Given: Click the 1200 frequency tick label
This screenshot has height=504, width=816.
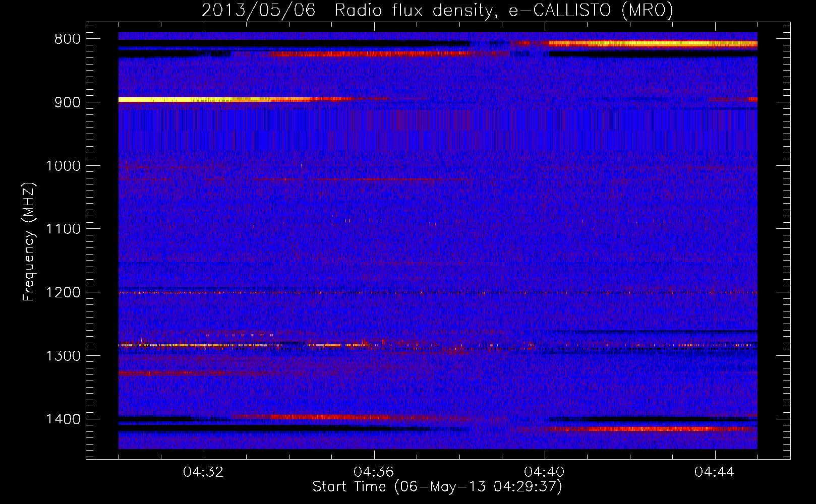Looking at the screenshot, I should pyautogui.click(x=63, y=293).
